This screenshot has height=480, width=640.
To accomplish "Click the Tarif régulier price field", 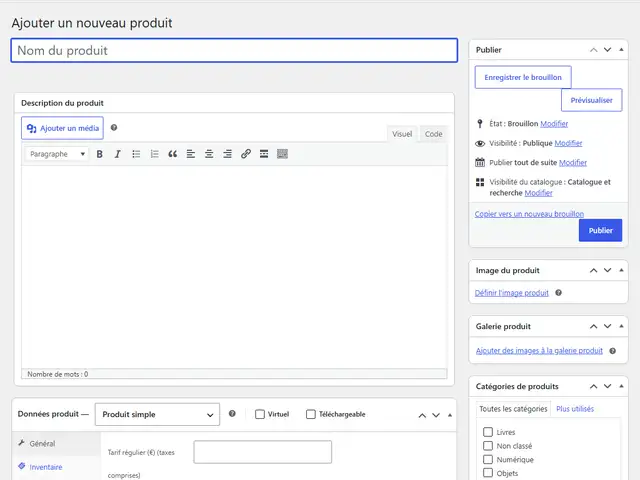I will click(262, 452).
